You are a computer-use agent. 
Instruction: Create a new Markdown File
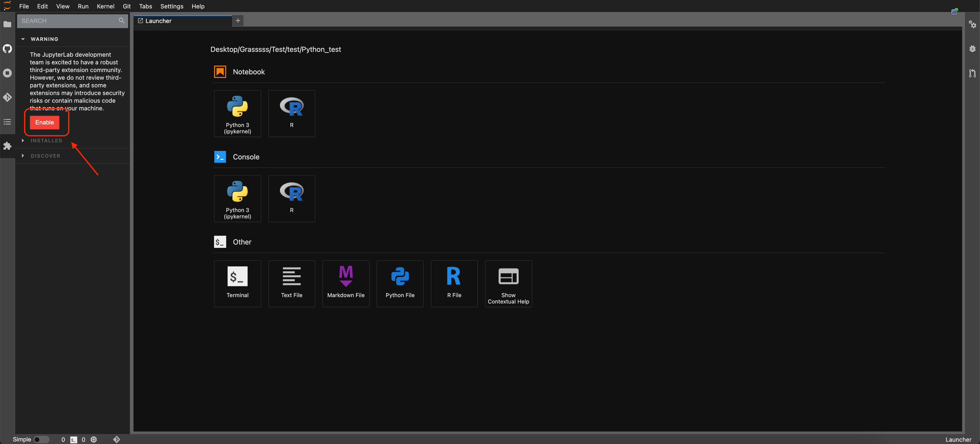(346, 283)
